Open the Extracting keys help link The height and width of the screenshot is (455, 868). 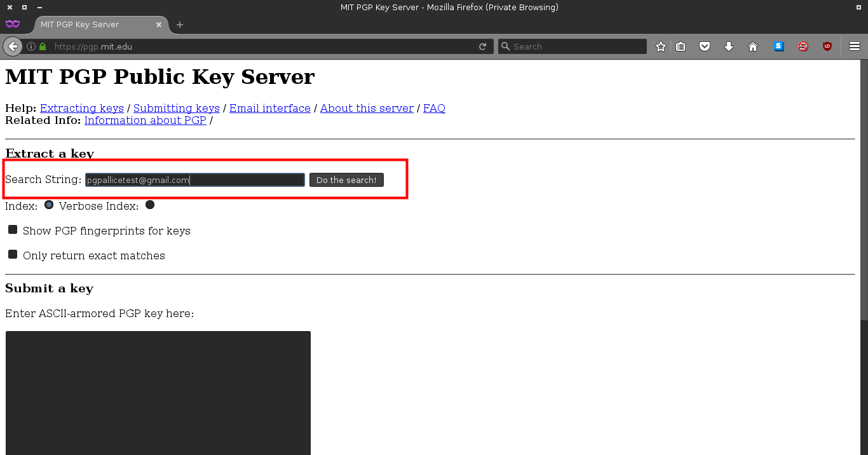(82, 108)
